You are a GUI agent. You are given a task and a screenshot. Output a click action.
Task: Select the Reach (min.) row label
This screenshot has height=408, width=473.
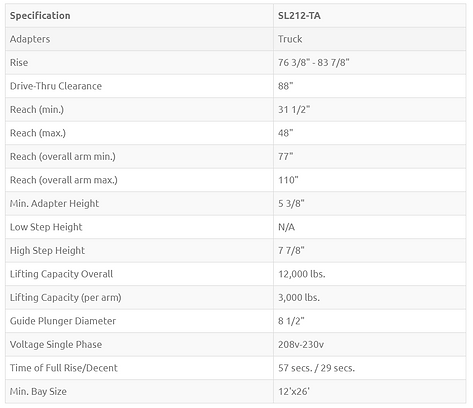37,109
